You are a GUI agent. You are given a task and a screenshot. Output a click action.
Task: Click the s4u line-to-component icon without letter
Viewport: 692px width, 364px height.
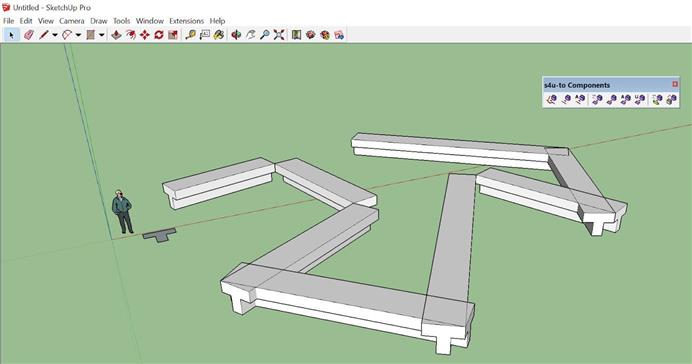click(x=566, y=100)
